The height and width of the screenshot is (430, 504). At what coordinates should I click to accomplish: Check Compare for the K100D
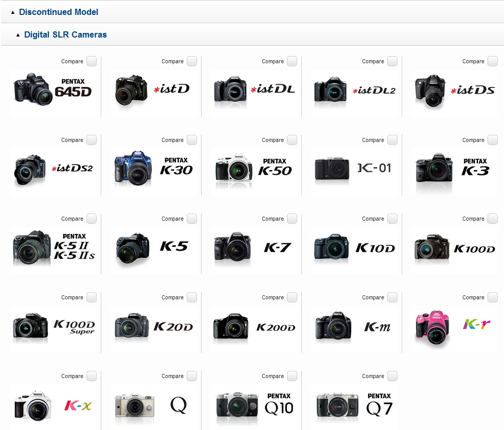pos(493,219)
